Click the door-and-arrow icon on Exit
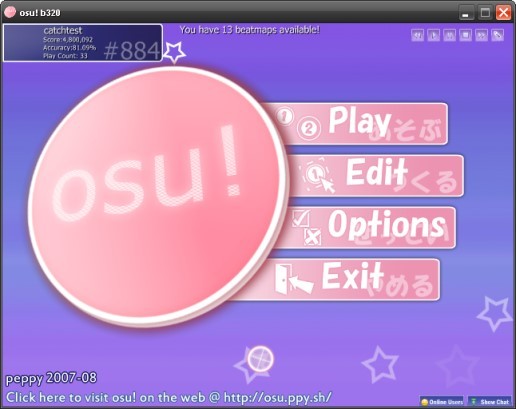The image size is (516, 409). 294,280
